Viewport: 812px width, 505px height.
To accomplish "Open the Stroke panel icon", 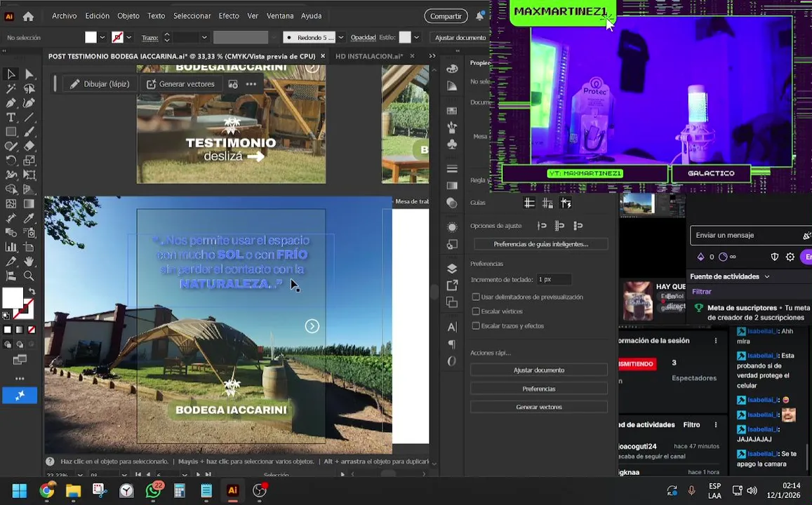I will point(452,168).
